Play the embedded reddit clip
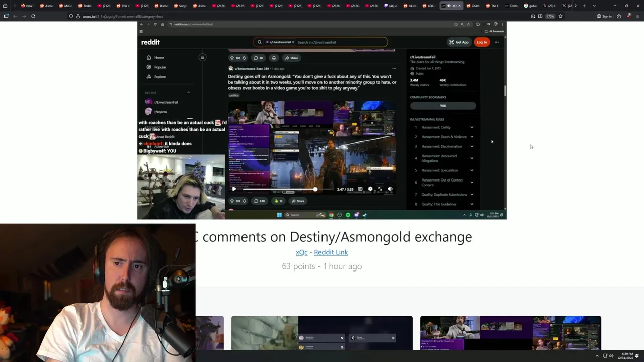This screenshot has height=362, width=644. (x=234, y=189)
